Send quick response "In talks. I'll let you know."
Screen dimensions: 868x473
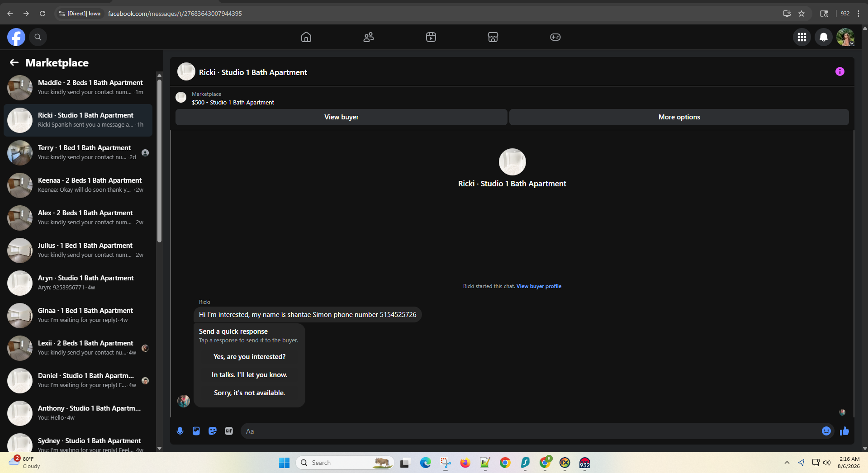(x=250, y=375)
